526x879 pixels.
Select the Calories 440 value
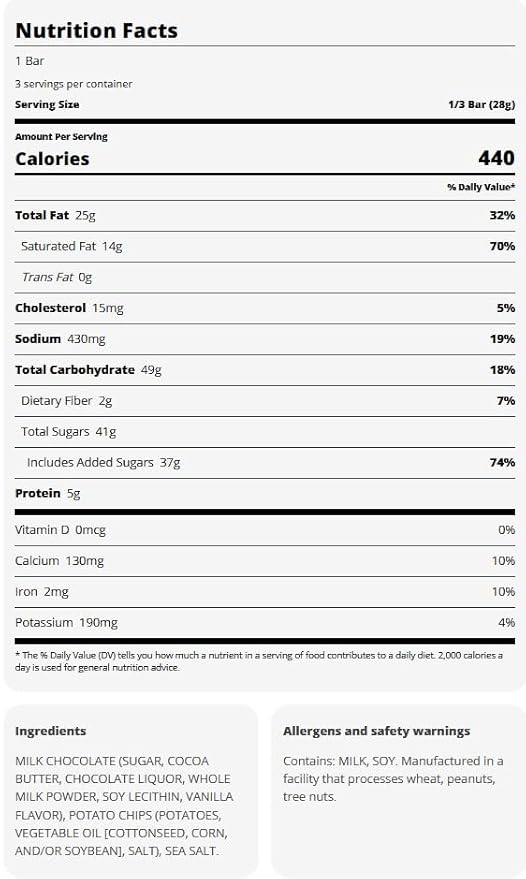click(496, 158)
